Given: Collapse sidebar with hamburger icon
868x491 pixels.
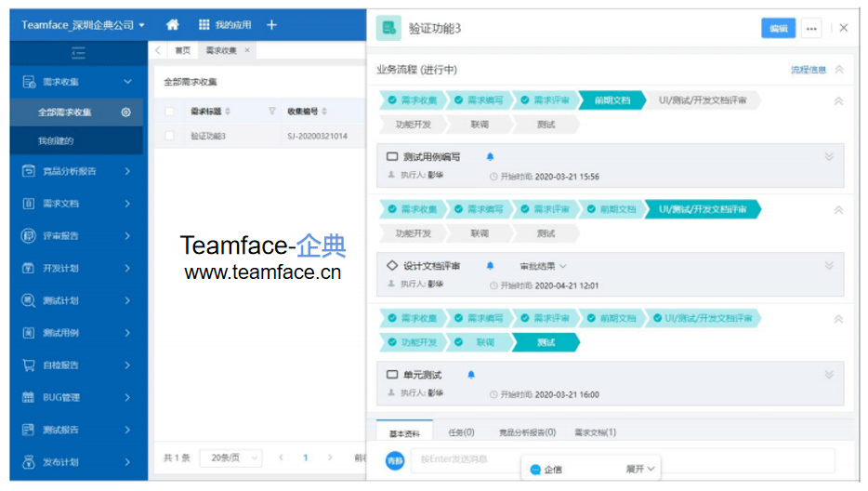Looking at the screenshot, I should (x=78, y=53).
